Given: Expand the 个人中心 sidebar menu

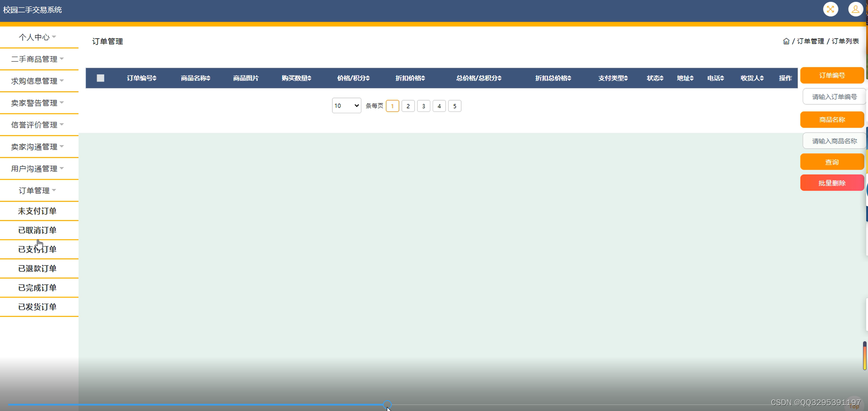Looking at the screenshot, I should click(39, 37).
